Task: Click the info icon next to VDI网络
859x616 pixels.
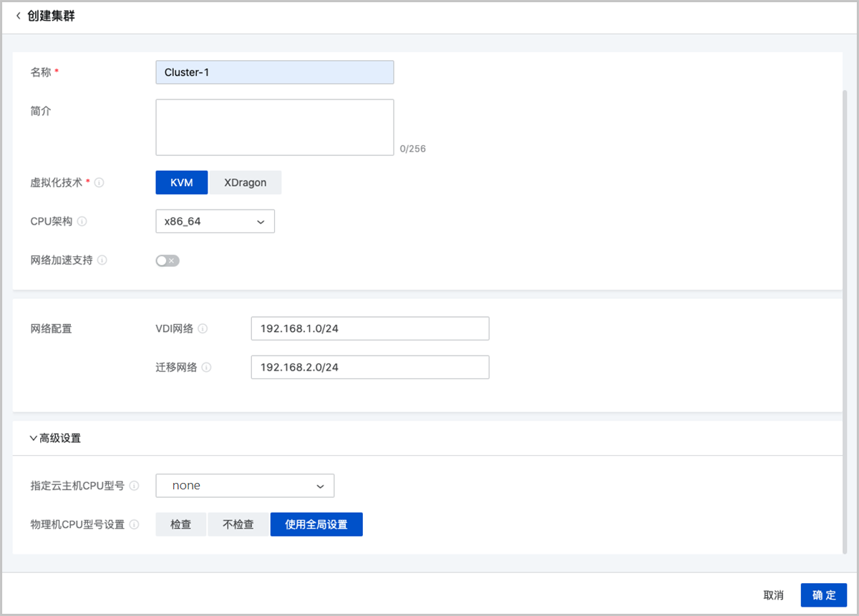Action: 203,329
